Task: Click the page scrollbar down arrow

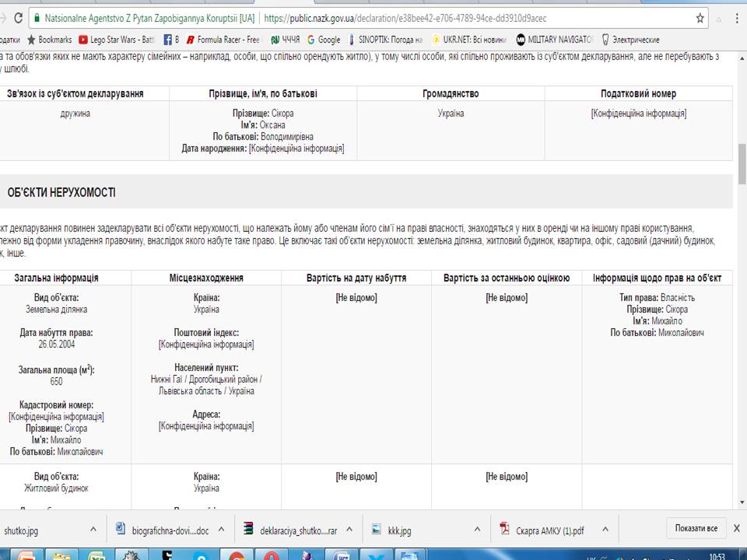Action: pos(742,502)
